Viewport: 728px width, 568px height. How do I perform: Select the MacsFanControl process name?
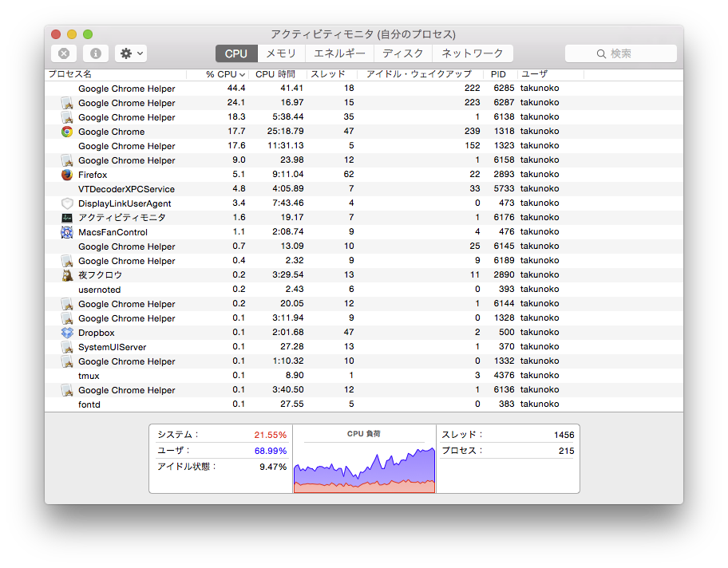point(113,232)
